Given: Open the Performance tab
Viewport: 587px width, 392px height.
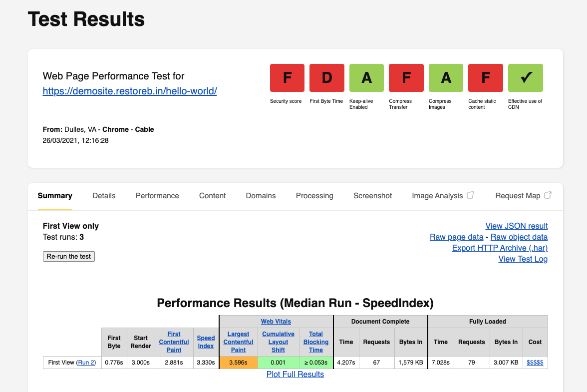Looking at the screenshot, I should pyautogui.click(x=157, y=196).
